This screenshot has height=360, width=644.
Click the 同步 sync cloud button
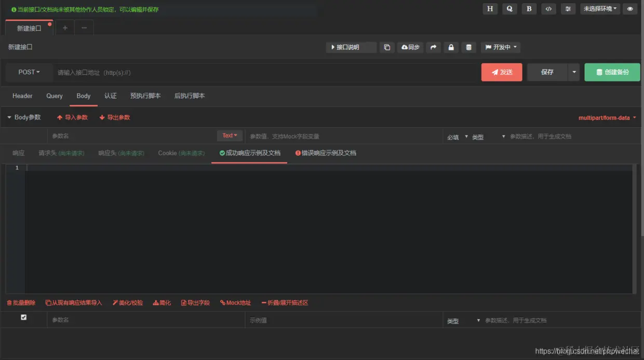point(410,47)
